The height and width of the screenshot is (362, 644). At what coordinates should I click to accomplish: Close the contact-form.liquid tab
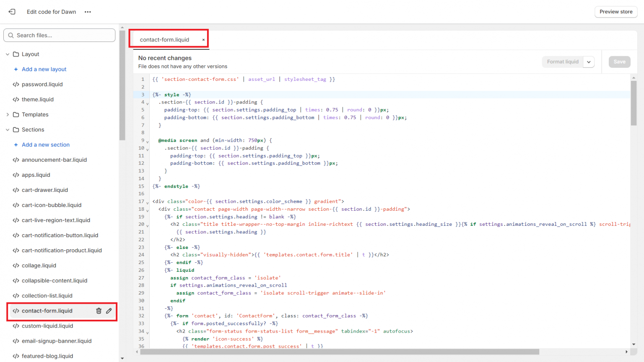(204, 40)
